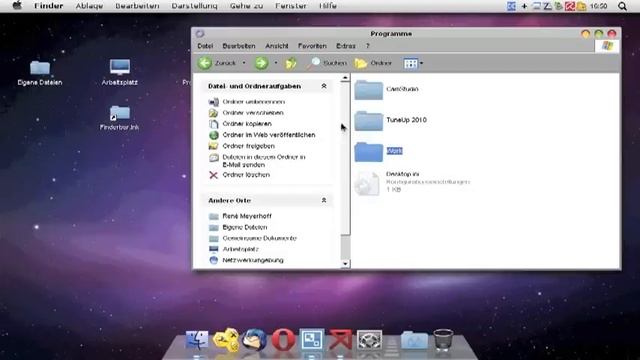Open the Datei menu in Programme window
Viewport: 640px width, 360px height.
[x=205, y=46]
